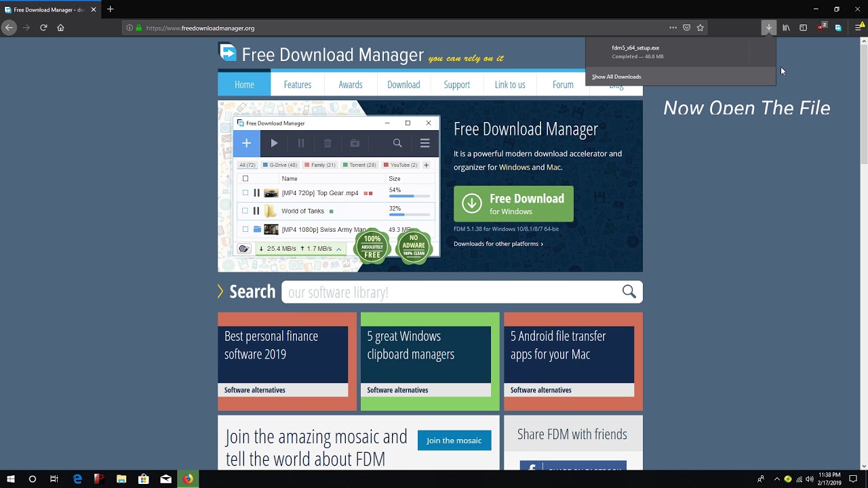Open Cortana search circle

click(32, 479)
